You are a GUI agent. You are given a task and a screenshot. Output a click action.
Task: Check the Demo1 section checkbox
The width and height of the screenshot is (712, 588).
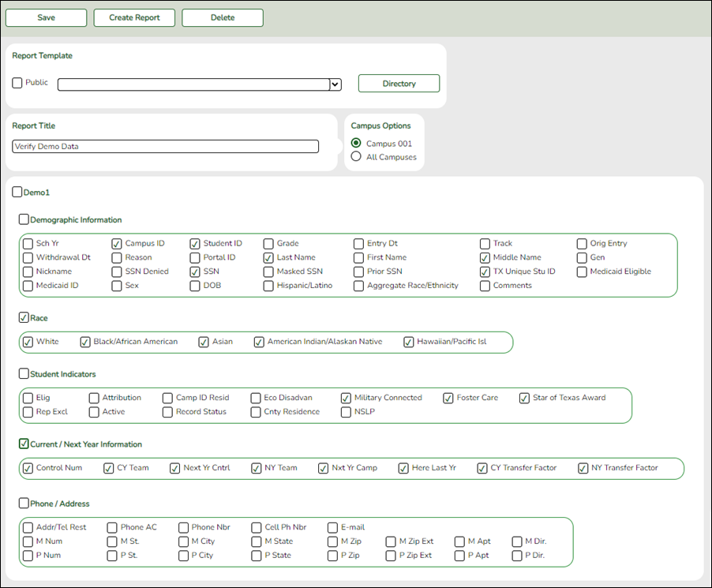17,192
